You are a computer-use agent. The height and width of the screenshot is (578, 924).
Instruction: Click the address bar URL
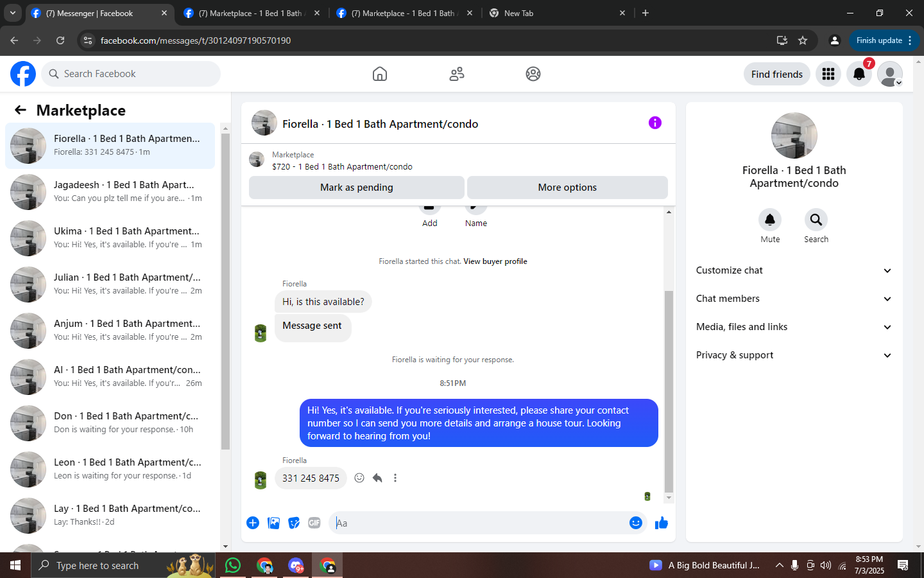click(196, 40)
